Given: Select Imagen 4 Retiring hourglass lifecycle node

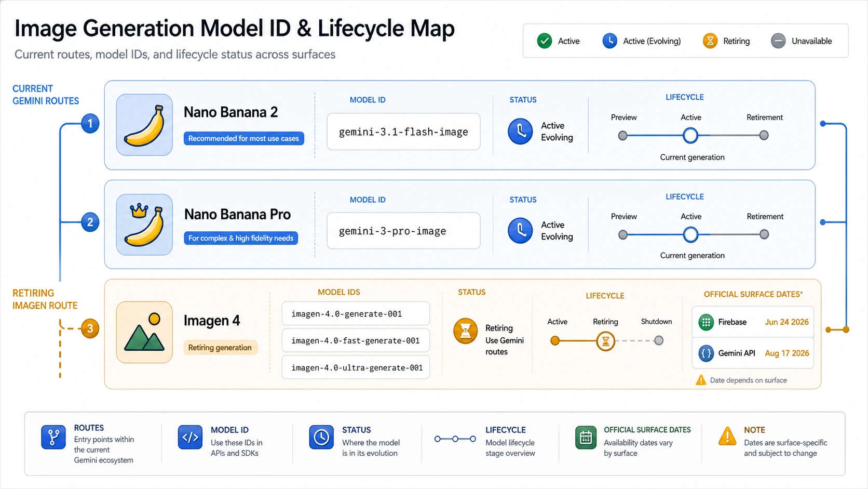Looking at the screenshot, I should [x=605, y=341].
